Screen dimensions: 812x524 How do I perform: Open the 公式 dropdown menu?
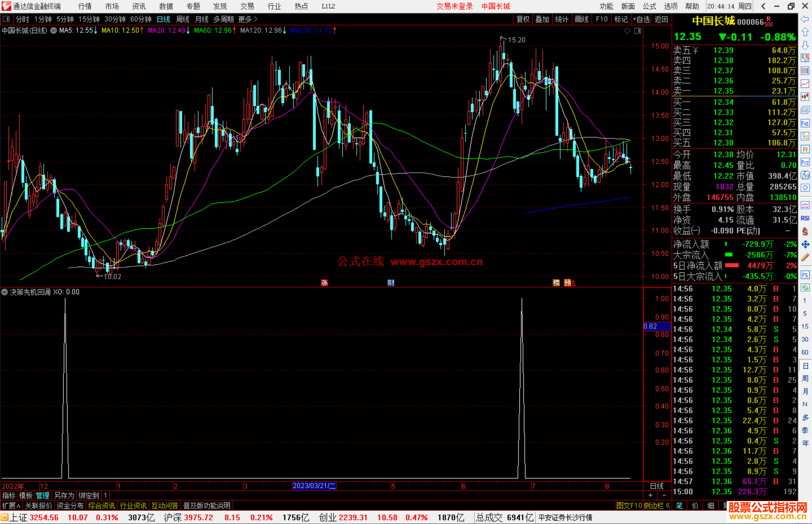click(x=649, y=6)
